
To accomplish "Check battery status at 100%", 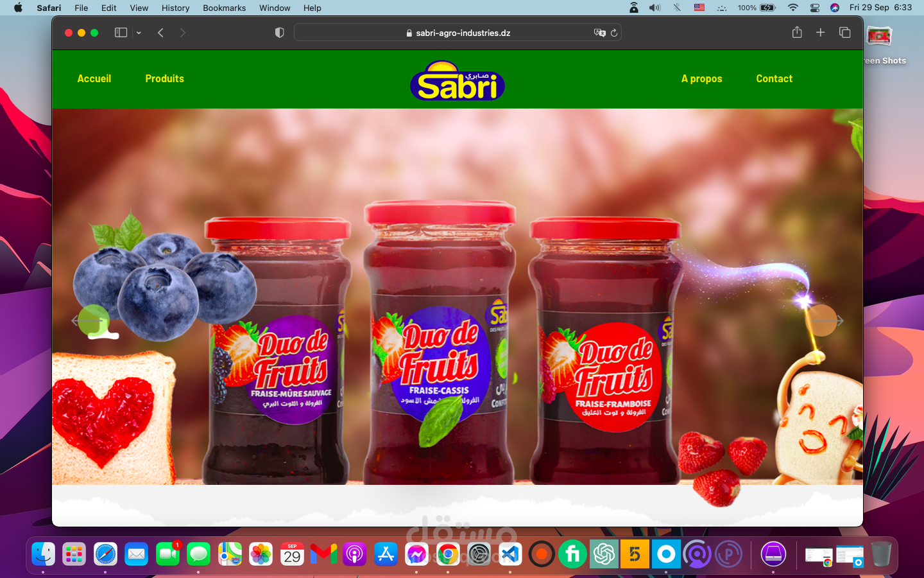I will click(757, 8).
